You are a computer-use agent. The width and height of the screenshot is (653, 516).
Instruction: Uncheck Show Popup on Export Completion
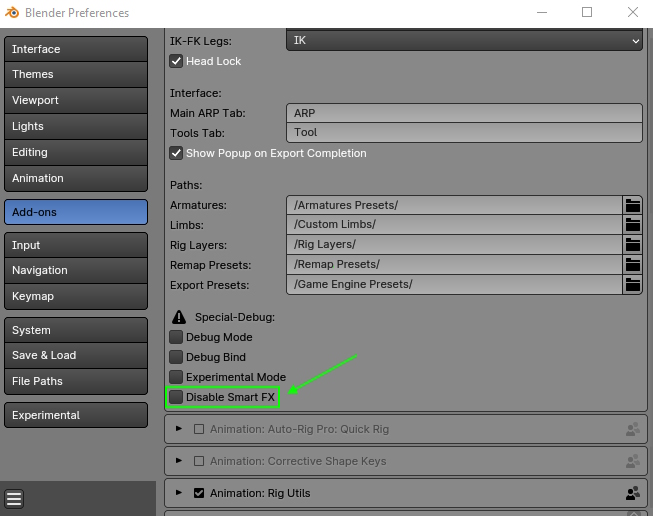pos(176,153)
